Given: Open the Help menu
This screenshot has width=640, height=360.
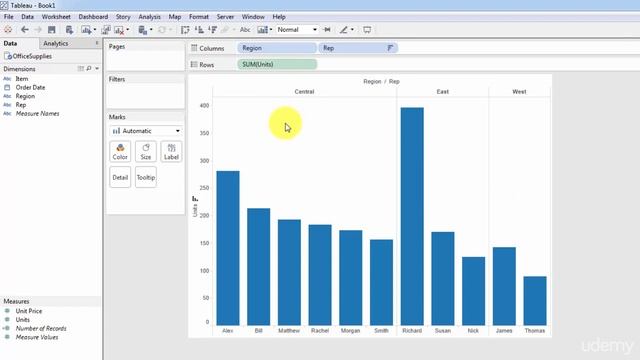Looking at the screenshot, I should pyautogui.click(x=279, y=17).
